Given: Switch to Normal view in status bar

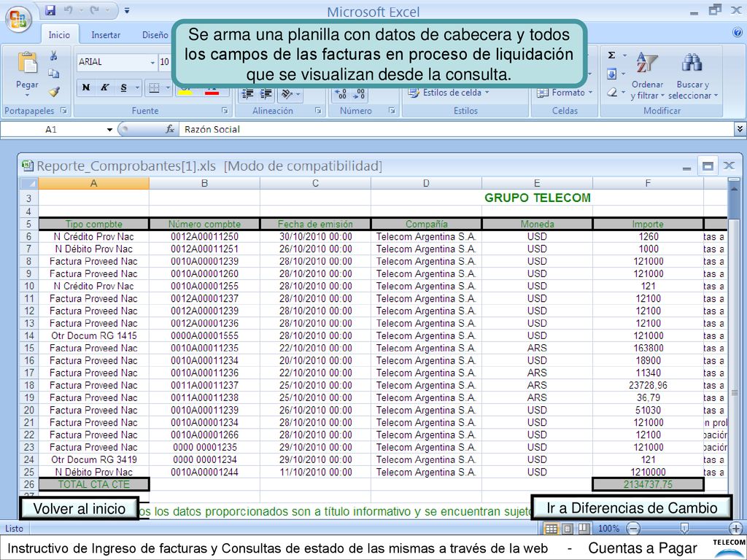Looking at the screenshot, I should (551, 529).
